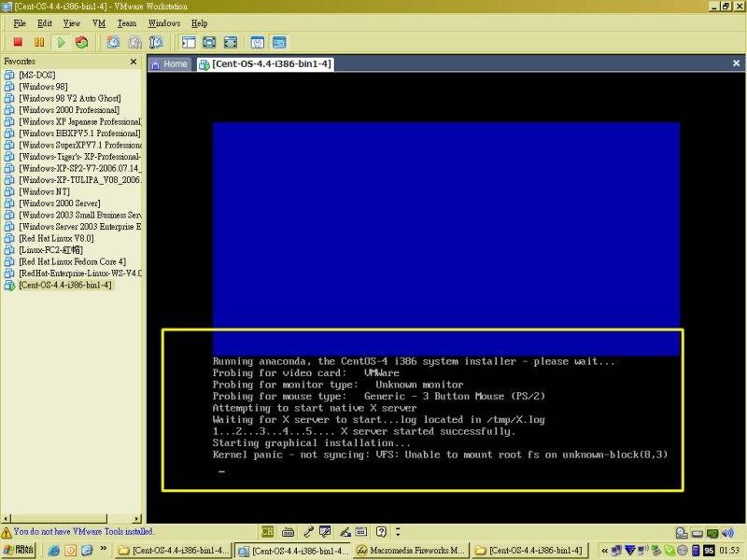Open the snapshot manager icon
The width and height of the screenshot is (747, 560).
pyautogui.click(x=156, y=42)
